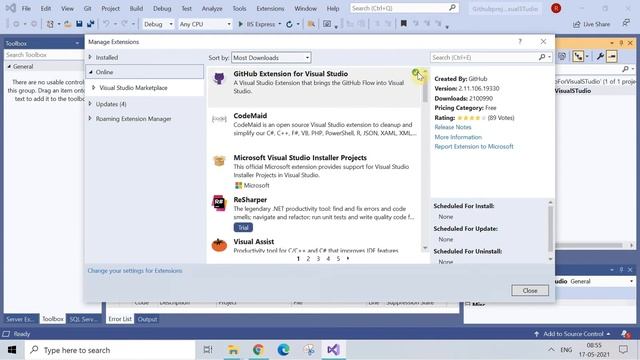Click the Release Notes link
The height and width of the screenshot is (360, 640).
tap(453, 127)
